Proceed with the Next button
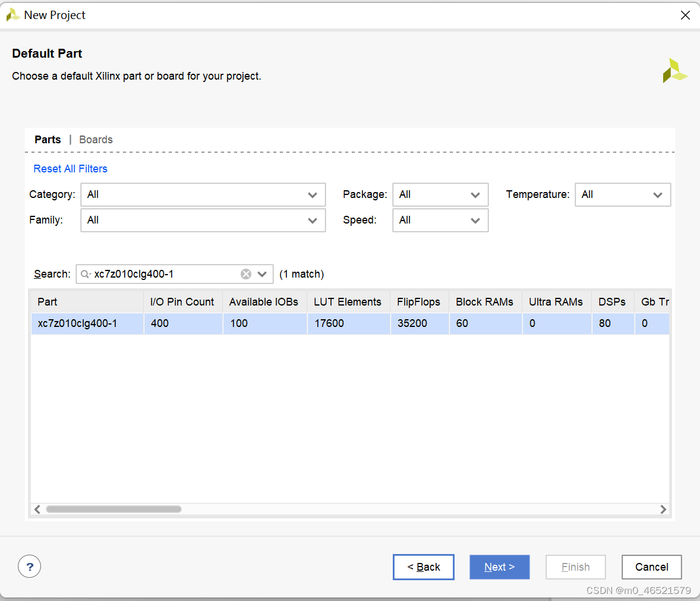The image size is (700, 601). [500, 567]
